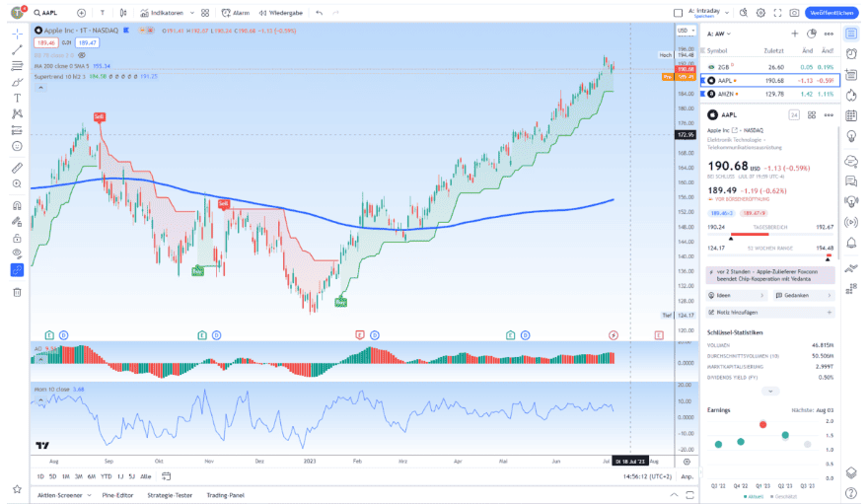The height and width of the screenshot is (504, 868).
Task: Open the T interval selector
Action: tap(103, 13)
